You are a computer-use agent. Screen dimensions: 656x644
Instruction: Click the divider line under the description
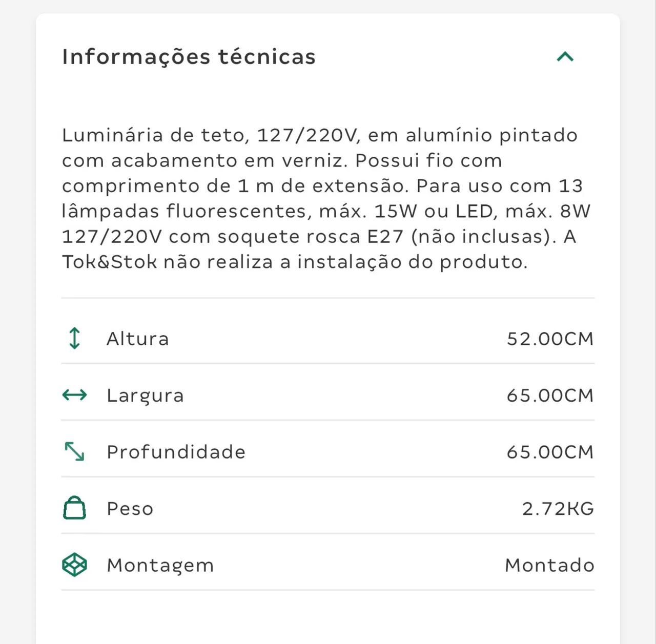[328, 296]
